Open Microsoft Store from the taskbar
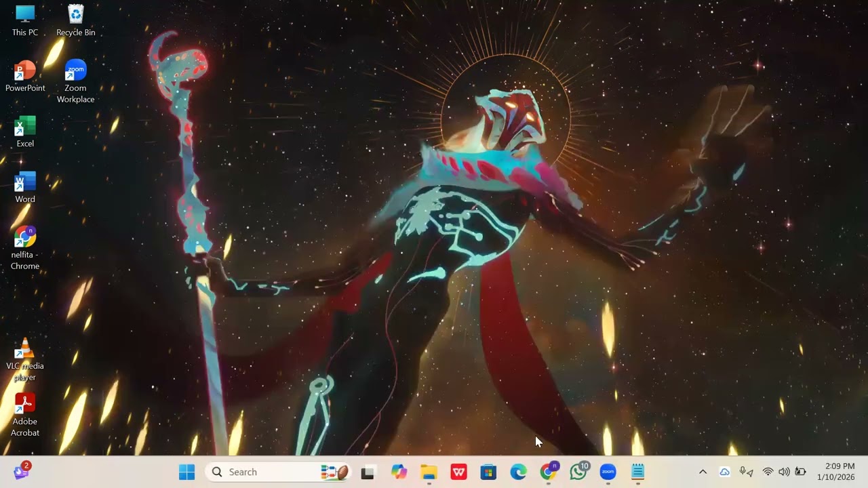This screenshot has height=488, width=868. (488, 472)
